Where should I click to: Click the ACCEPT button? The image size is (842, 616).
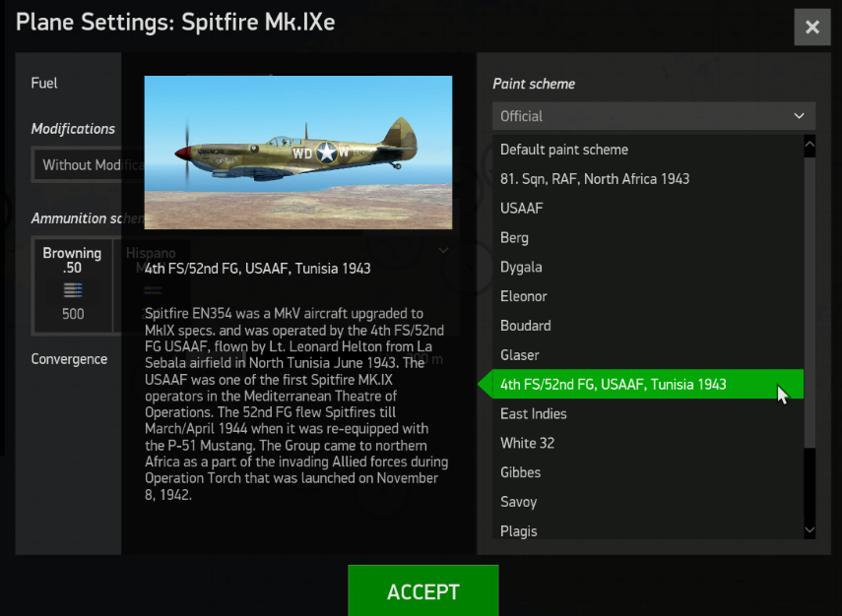[x=423, y=591]
